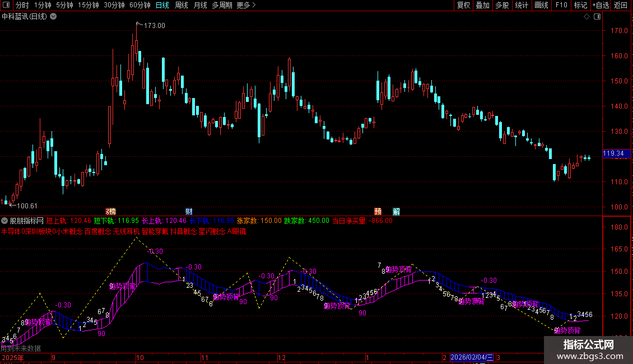Screen dimensions: 633x364
Task: Activate the 画线 drawing tool
Action: (x=541, y=5)
